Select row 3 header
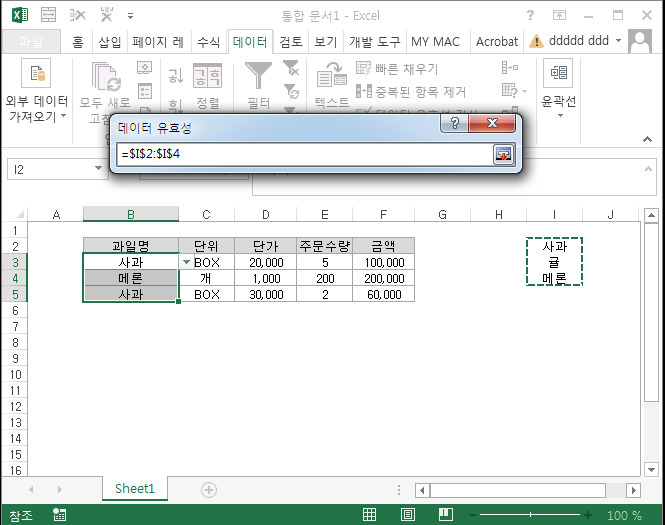This screenshot has width=665, height=525. [15, 262]
